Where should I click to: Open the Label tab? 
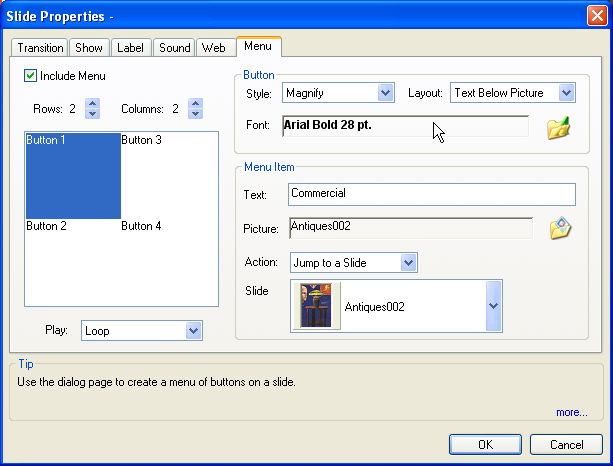pyautogui.click(x=130, y=48)
